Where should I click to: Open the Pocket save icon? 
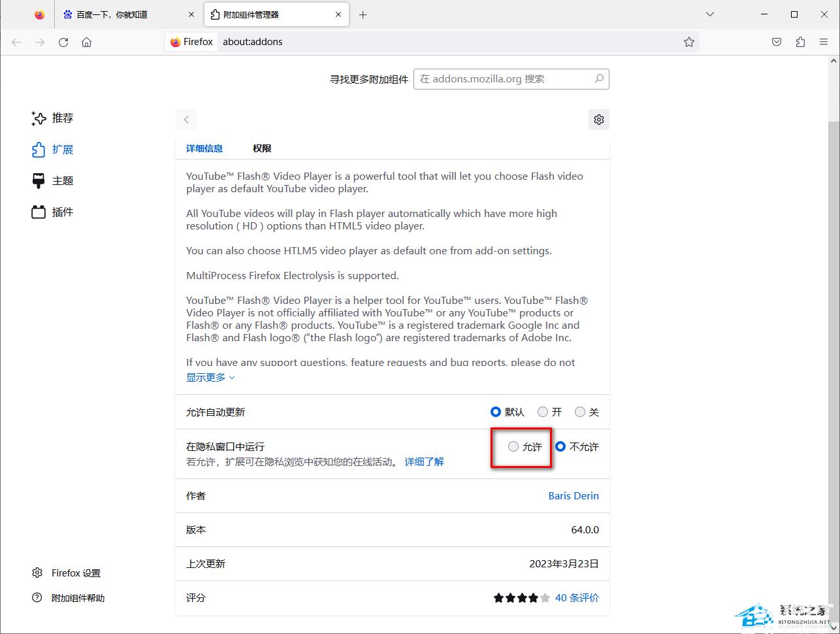tap(777, 42)
